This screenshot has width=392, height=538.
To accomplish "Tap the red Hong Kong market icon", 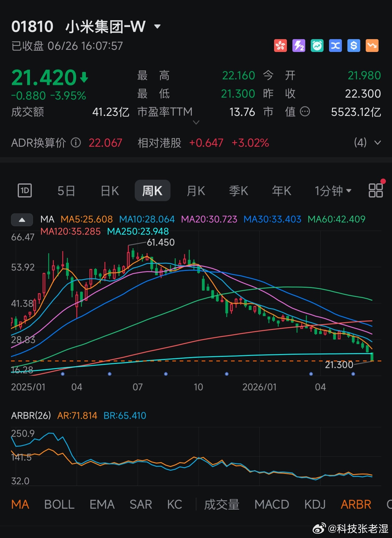I will click(x=280, y=46).
